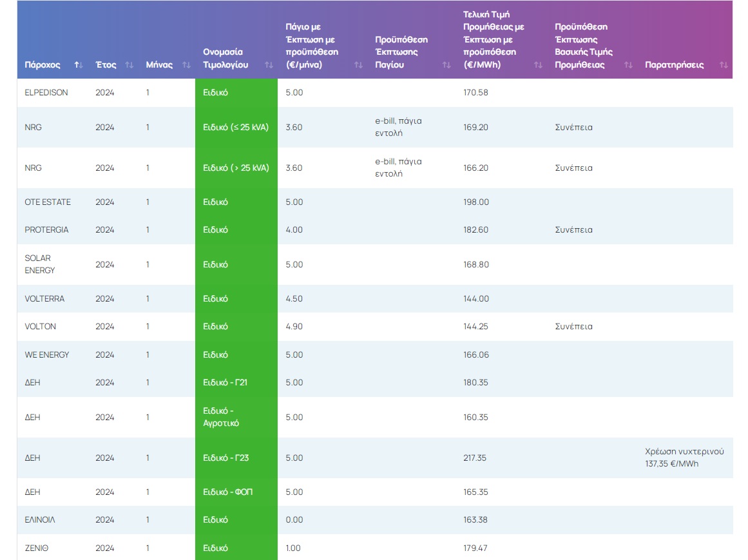Click sort icon for Τελική Τιμή Προμήθειας column
This screenshot has height=560, width=748.
click(x=538, y=65)
